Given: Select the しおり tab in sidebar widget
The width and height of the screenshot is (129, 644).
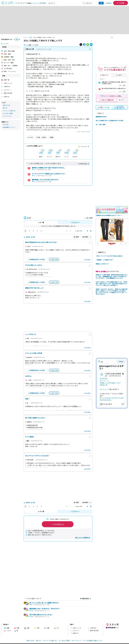Looking at the screenshot, I should 119,75.
